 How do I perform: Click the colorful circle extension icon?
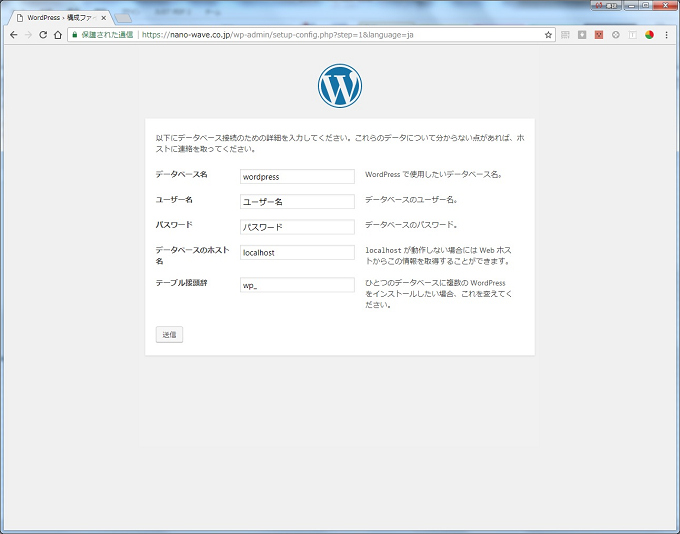click(x=649, y=35)
